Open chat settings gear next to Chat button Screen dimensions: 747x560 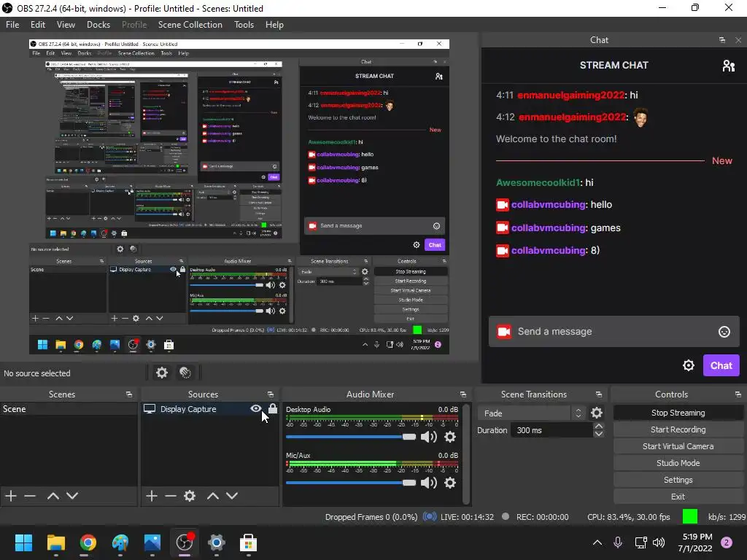689,365
